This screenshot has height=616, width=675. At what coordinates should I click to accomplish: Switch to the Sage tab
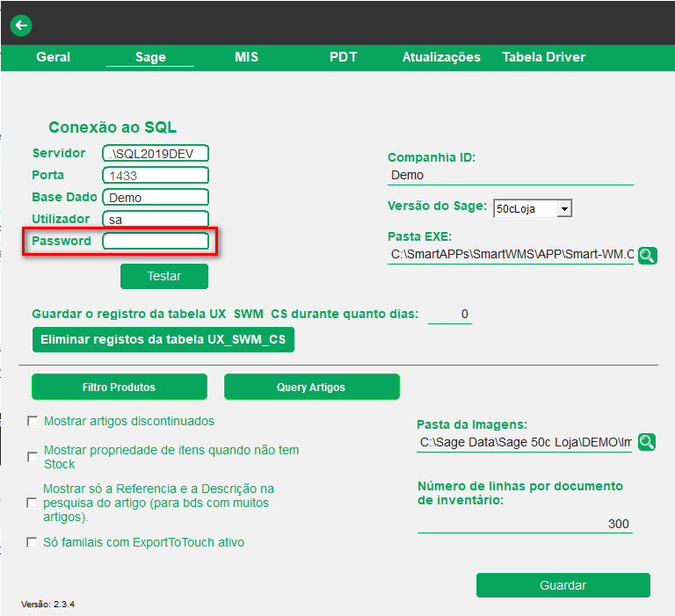pos(150,57)
